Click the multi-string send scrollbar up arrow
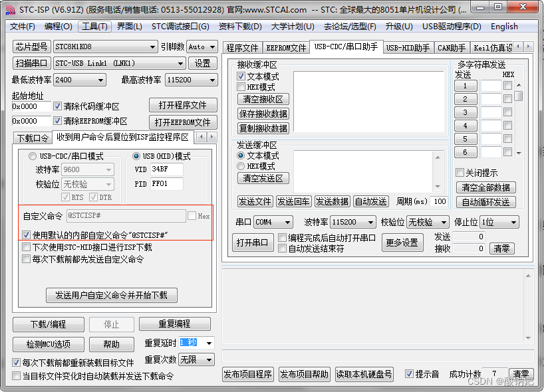This screenshot has height=392, width=544. pos(519,85)
